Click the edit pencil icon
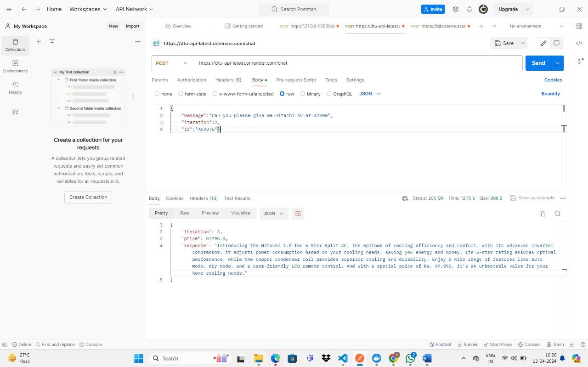This screenshot has width=588, height=367. click(x=543, y=43)
